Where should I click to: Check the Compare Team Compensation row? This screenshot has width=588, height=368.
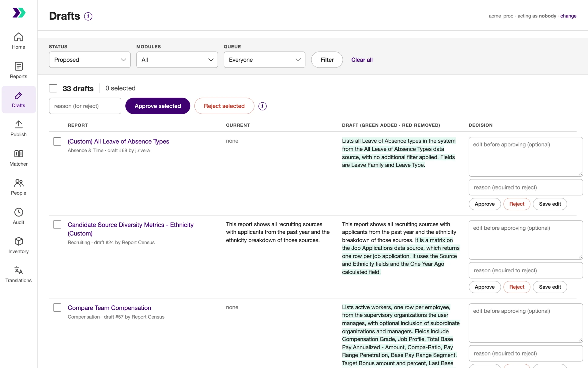point(57,308)
